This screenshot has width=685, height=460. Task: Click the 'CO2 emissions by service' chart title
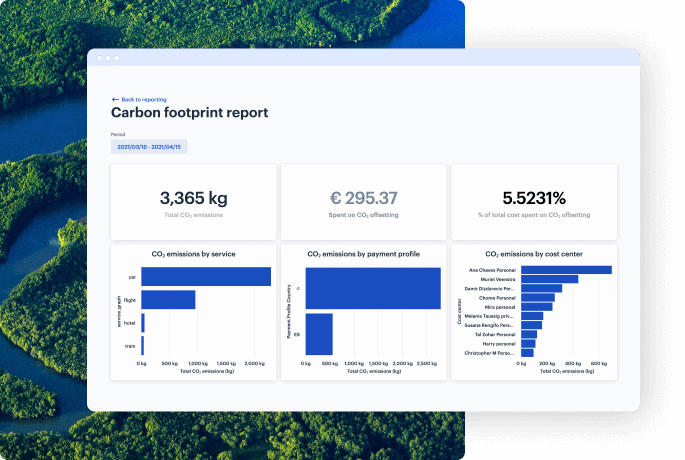point(194,254)
